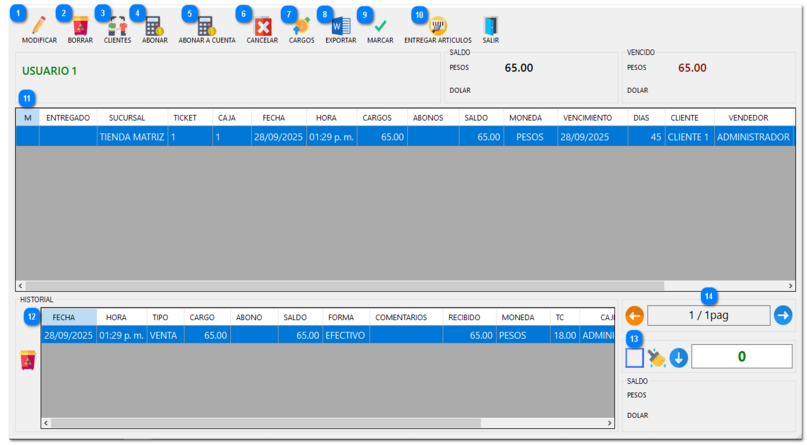Open the Clientes toolbar icon

[117, 26]
